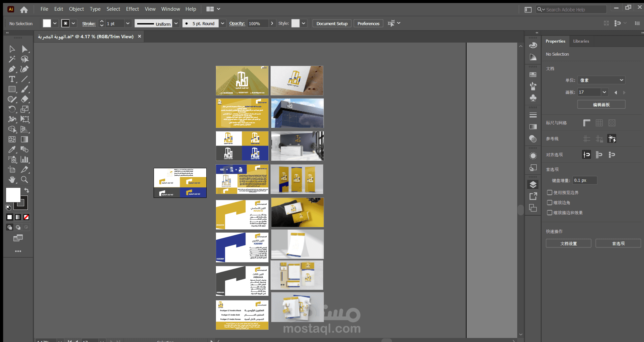Select the Pen tool

(x=12, y=69)
